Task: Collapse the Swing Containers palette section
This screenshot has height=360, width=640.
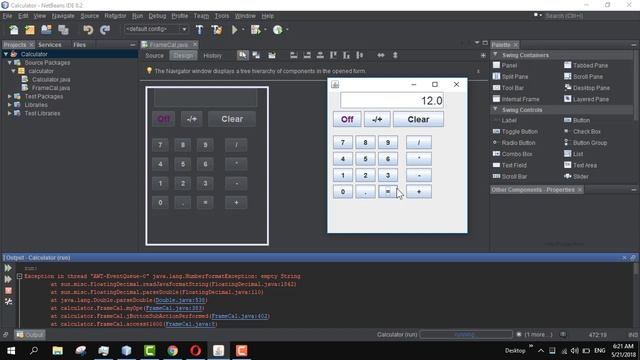Action: 496,55
